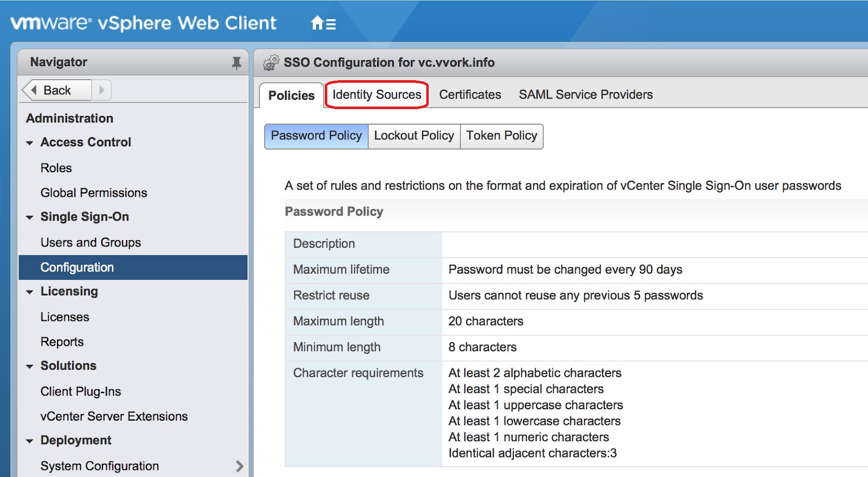Open Users and Groups in Navigator

pos(91,243)
